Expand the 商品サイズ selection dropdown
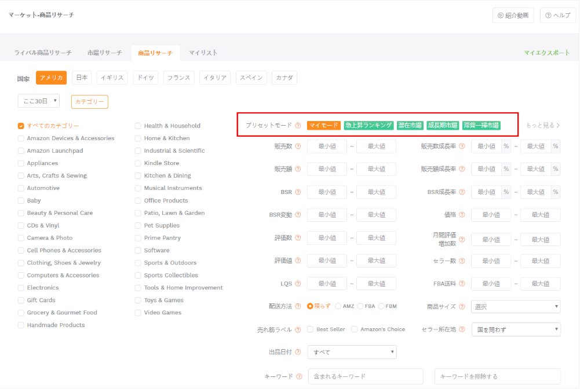 (516, 307)
